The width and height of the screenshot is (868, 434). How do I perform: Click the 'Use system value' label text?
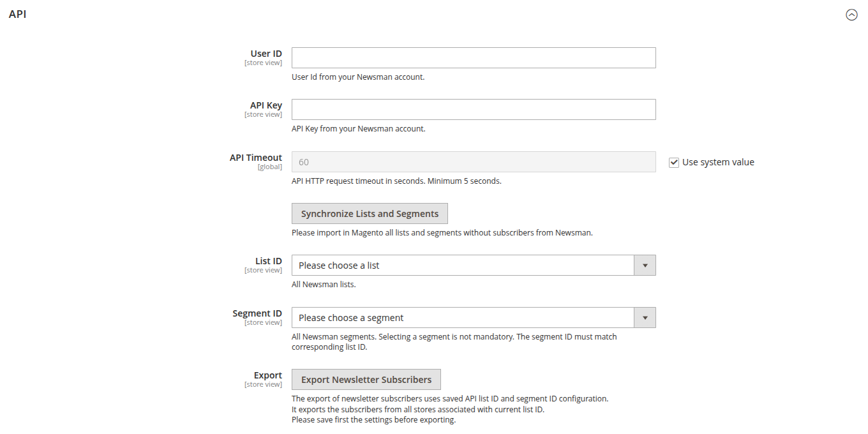tap(718, 162)
